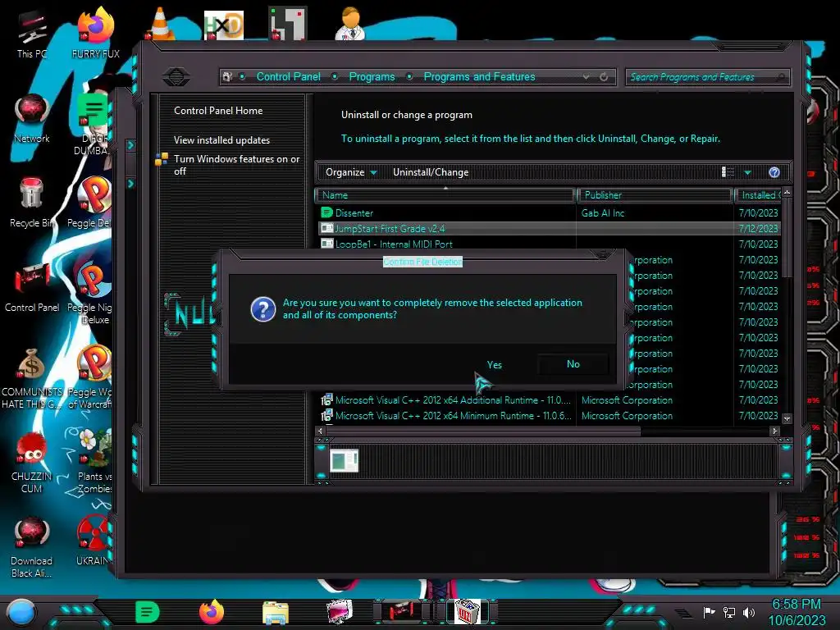Click the vertical scrollbar up arrow
The image size is (840, 630).
tap(787, 192)
